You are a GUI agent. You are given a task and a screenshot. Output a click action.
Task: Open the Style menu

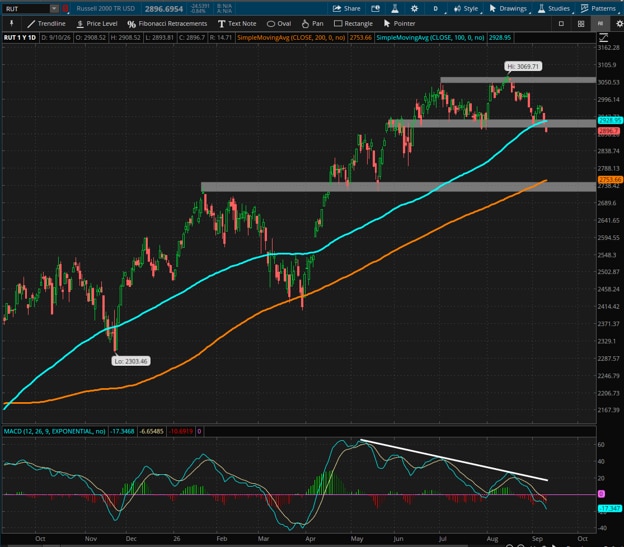click(x=466, y=8)
